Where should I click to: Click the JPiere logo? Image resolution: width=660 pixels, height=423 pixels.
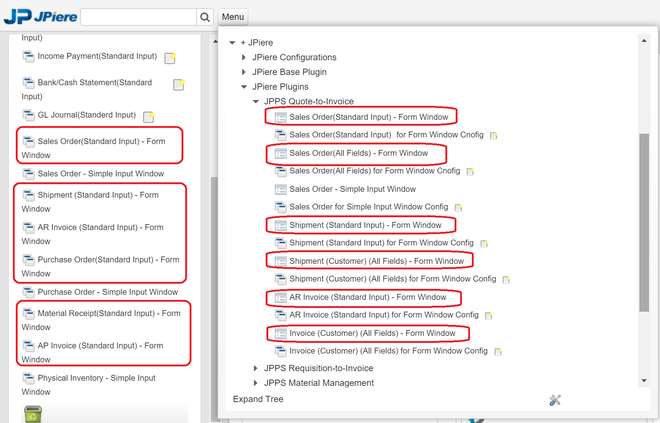38,16
